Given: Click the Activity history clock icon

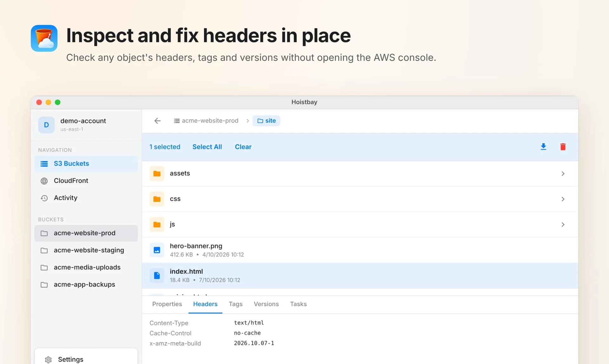Looking at the screenshot, I should [44, 198].
